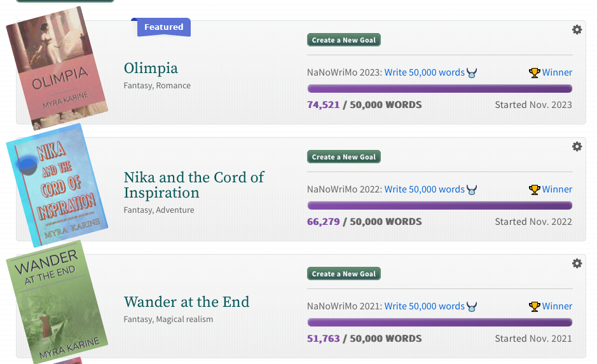
Task: Create a New Goal for Olimpia
Action: (x=343, y=40)
